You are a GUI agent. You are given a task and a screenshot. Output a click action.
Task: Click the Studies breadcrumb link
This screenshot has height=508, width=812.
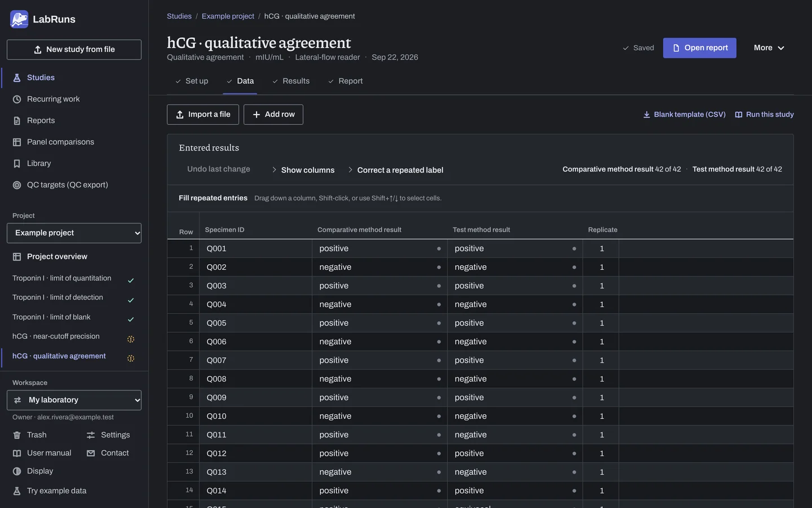click(x=179, y=16)
